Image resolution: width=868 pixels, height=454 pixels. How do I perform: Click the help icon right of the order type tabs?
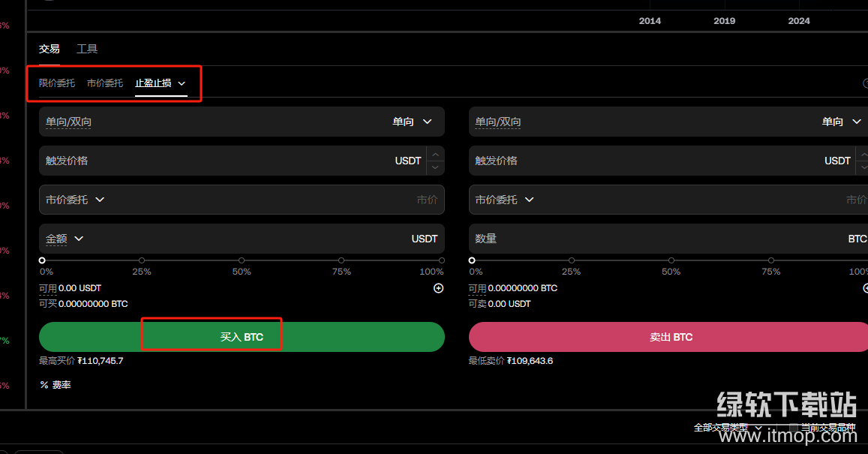(x=866, y=85)
